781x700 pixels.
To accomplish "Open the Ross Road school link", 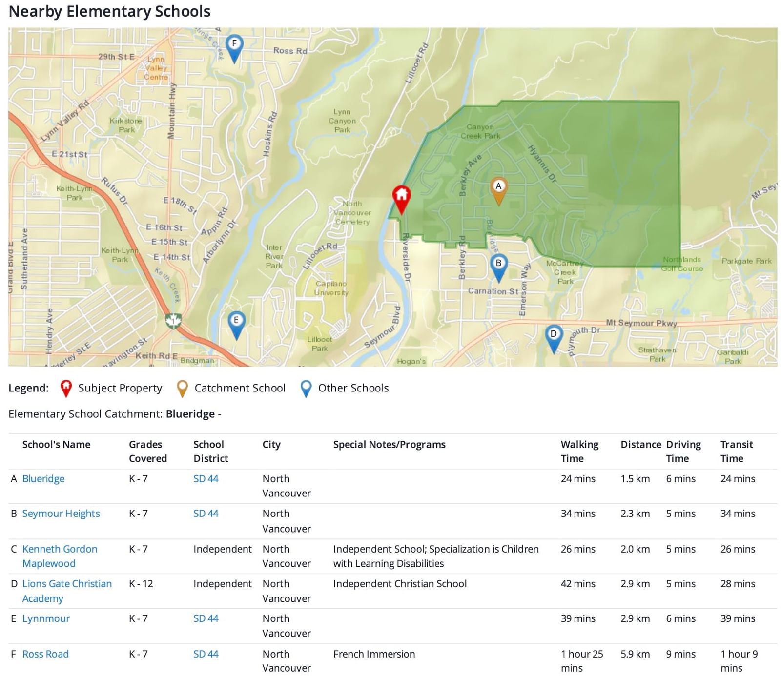I will click(x=45, y=654).
